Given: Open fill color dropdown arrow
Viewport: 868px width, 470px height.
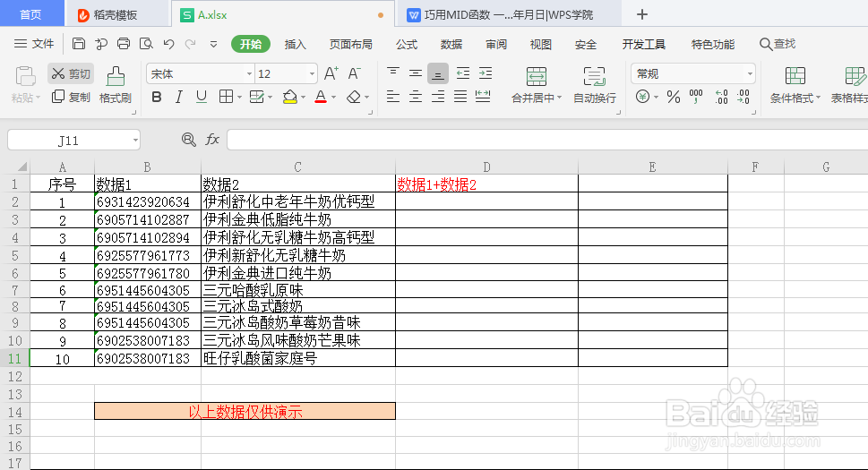Looking at the screenshot, I should tap(304, 98).
